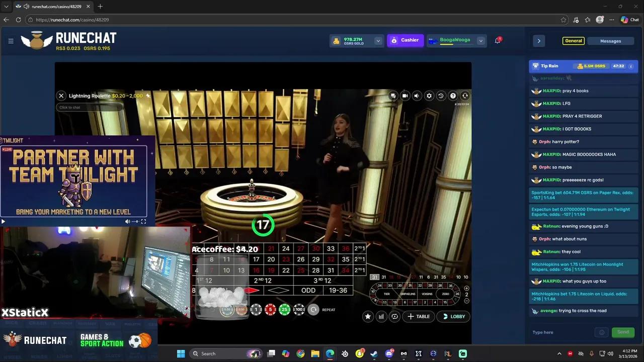
Task: Click the help question mark icon
Action: 453,96
